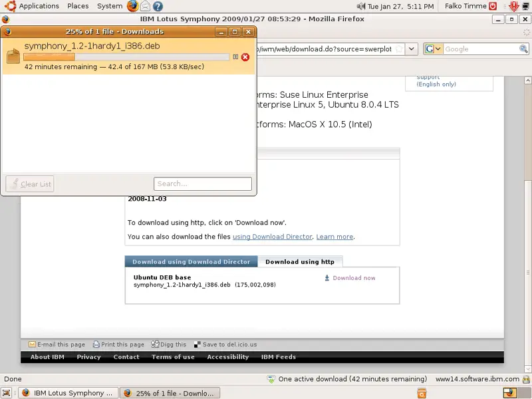Image resolution: width=532 pixels, height=399 pixels.
Task: Switch to Download using http tab
Action: pyautogui.click(x=300, y=261)
